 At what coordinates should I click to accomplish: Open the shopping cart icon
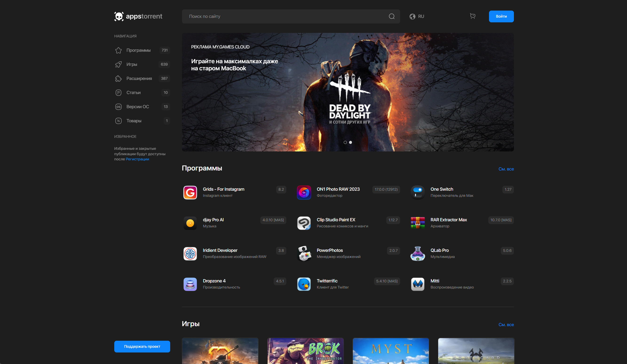click(473, 16)
